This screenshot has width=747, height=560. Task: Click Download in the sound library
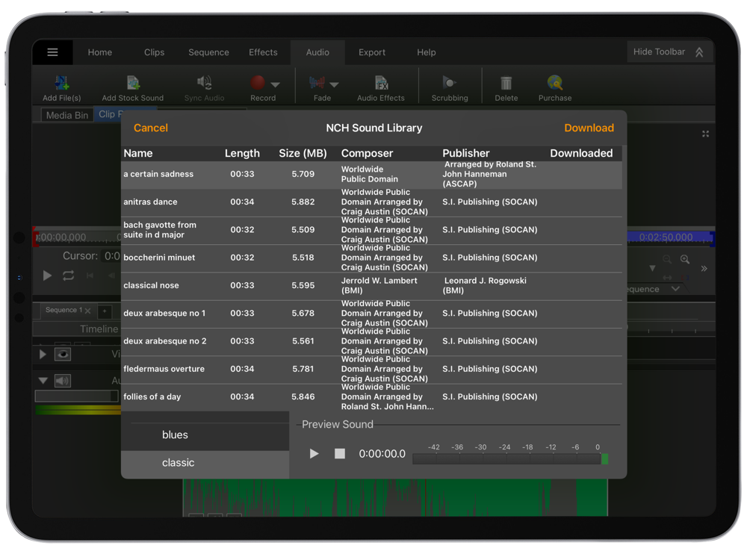(x=589, y=128)
